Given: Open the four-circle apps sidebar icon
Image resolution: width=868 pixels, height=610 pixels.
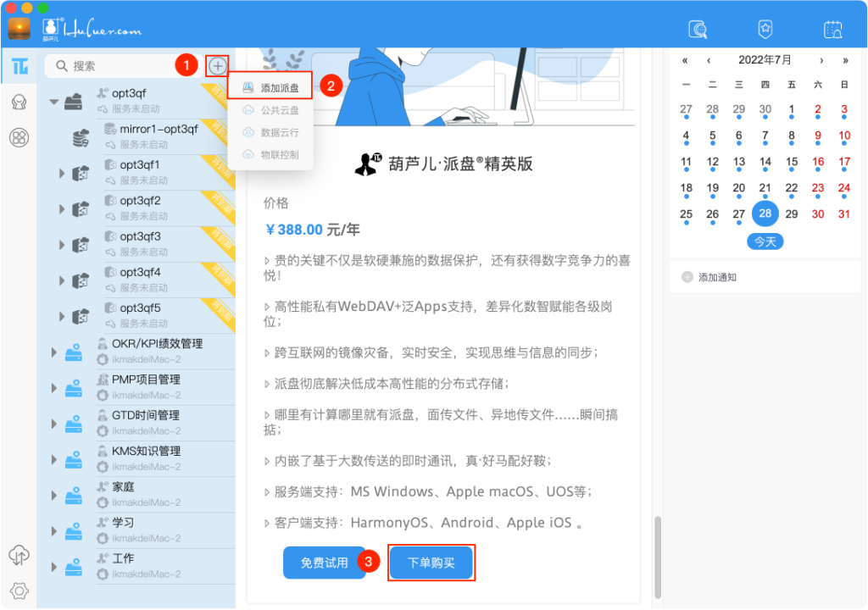Looking at the screenshot, I should [x=19, y=138].
